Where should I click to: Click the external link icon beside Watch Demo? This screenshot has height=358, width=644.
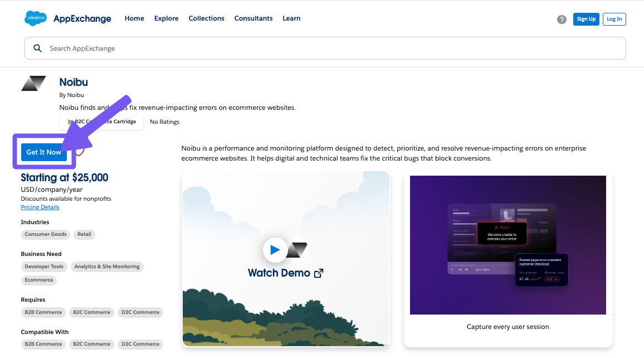(319, 273)
